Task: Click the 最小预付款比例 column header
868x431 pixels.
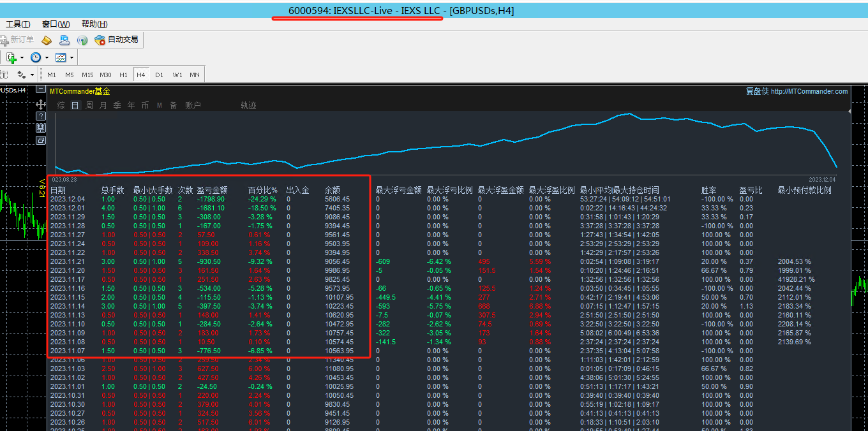Action: [x=805, y=190]
